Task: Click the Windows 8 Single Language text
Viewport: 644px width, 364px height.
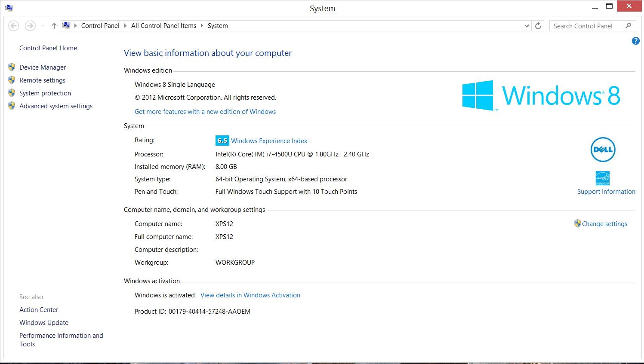Action: pos(175,85)
